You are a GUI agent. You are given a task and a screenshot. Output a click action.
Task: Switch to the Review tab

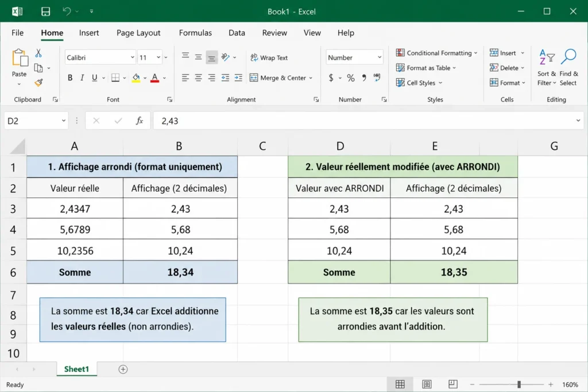(274, 33)
